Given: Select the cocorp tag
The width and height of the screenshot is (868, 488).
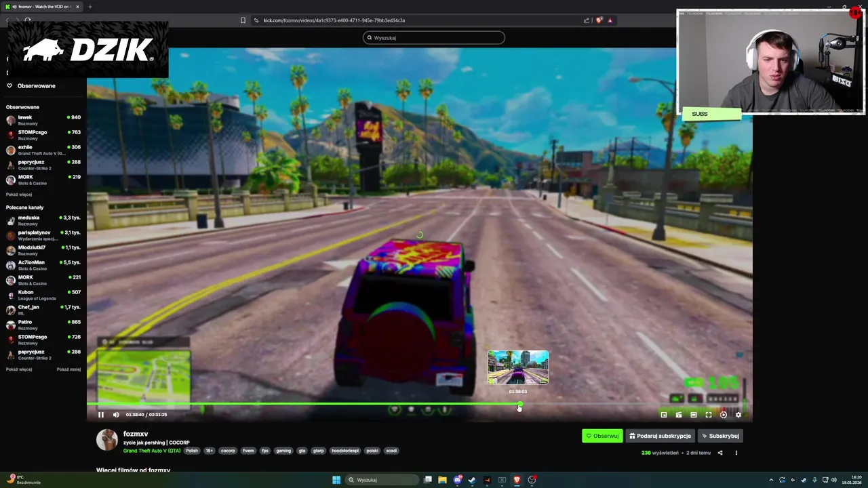Looking at the screenshot, I should pyautogui.click(x=228, y=451).
